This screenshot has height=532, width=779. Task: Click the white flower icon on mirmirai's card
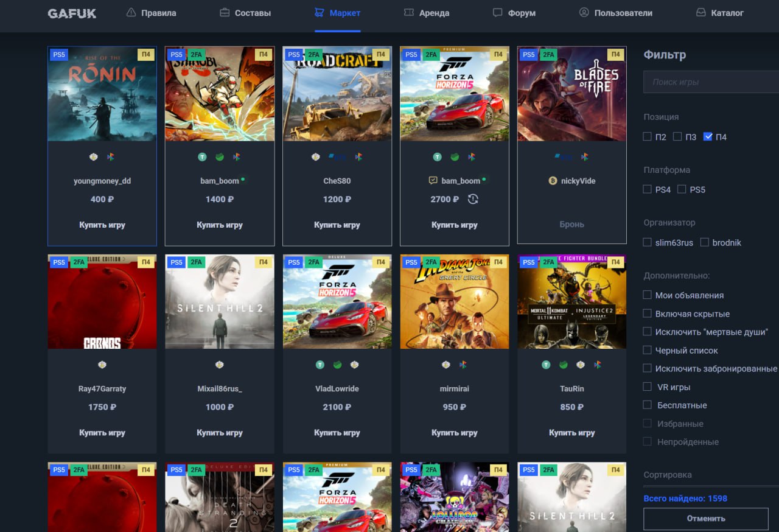click(x=446, y=365)
